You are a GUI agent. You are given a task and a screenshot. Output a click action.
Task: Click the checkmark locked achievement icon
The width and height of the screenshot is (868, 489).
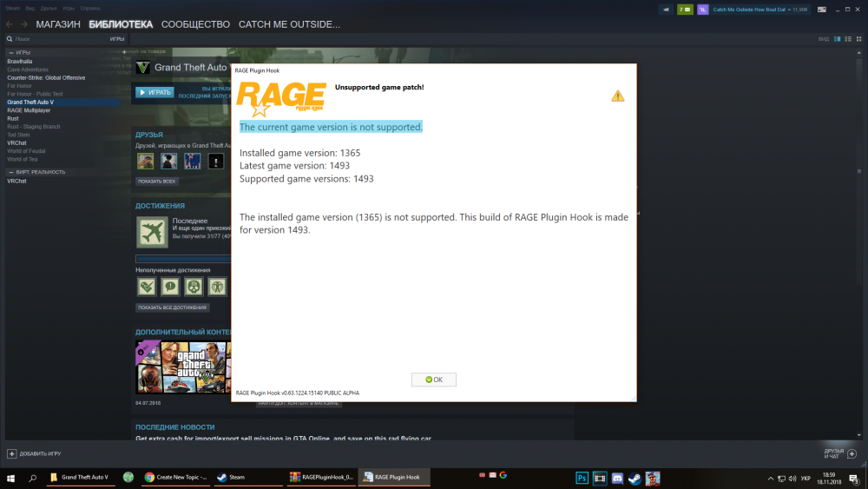[147, 287]
